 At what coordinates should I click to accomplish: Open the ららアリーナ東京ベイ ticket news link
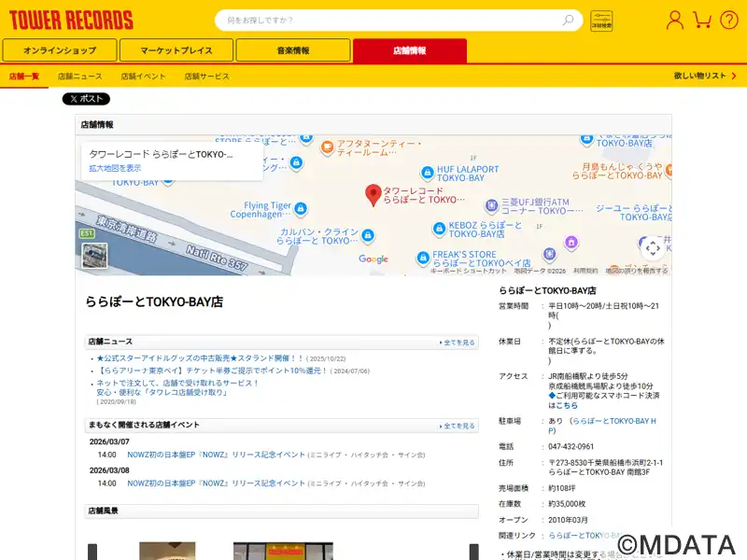tap(212, 371)
